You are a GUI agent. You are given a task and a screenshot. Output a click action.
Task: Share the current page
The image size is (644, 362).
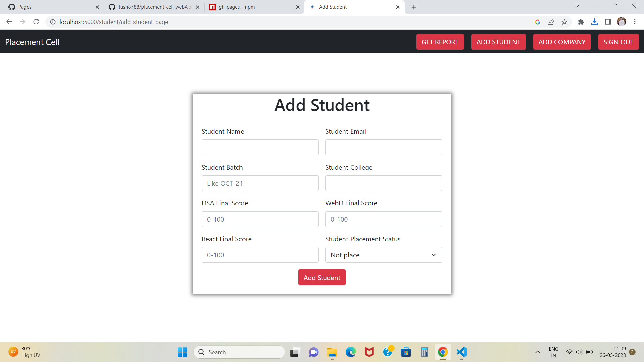coord(551,22)
